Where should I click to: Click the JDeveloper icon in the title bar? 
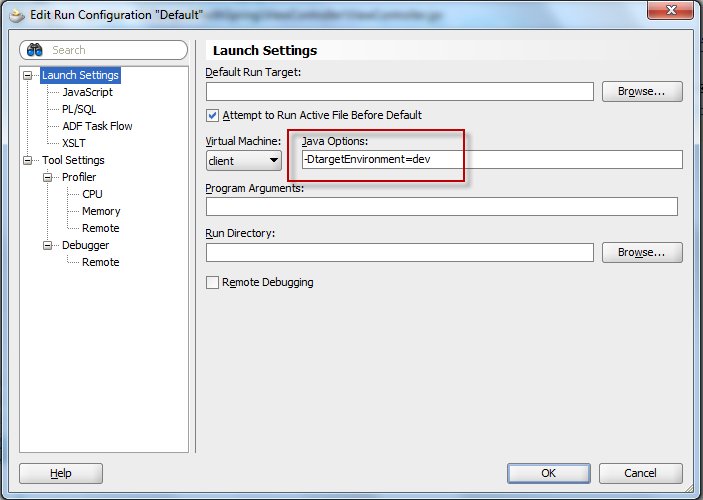click(x=17, y=15)
